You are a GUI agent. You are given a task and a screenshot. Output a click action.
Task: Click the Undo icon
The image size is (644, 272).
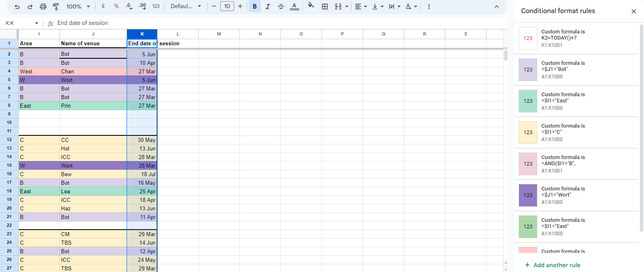tap(17, 7)
